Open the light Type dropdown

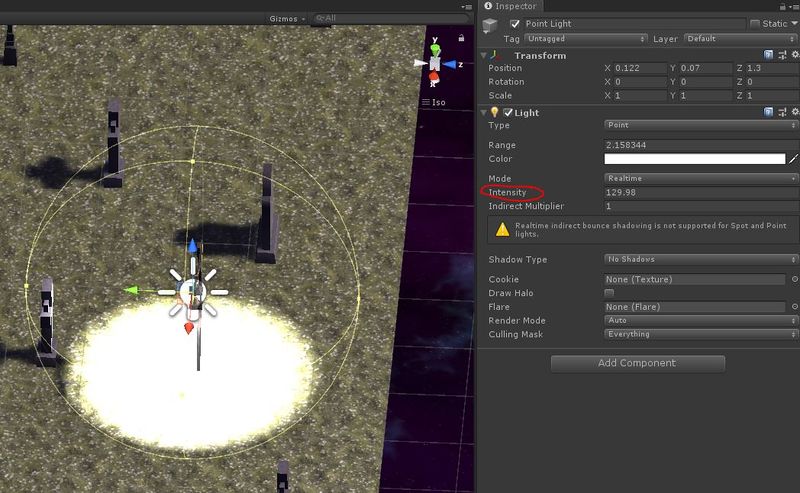click(701, 125)
